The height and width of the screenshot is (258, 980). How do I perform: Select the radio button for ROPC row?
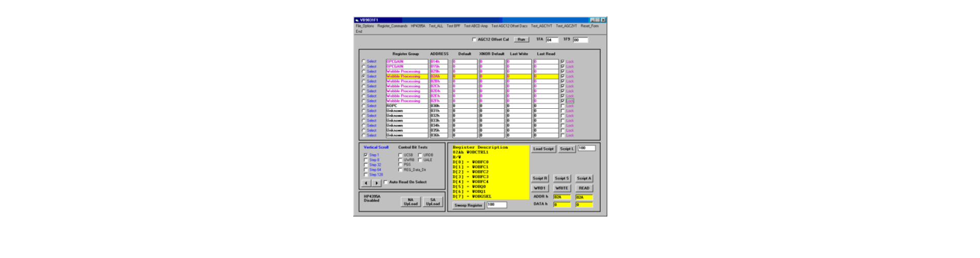[x=363, y=106]
